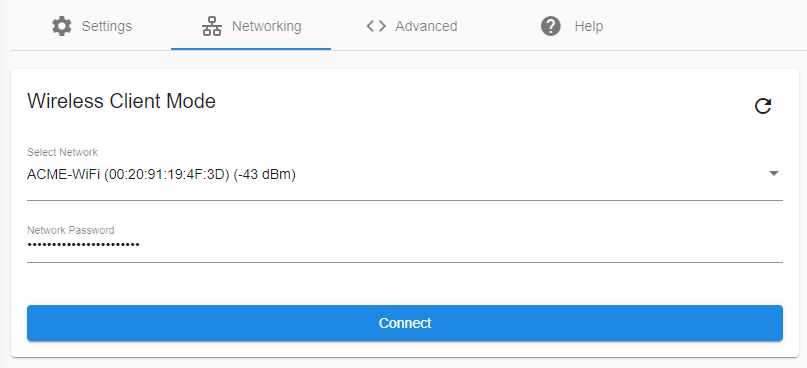Refresh the wireless network list
Screen dimensions: 807x368
763,106
